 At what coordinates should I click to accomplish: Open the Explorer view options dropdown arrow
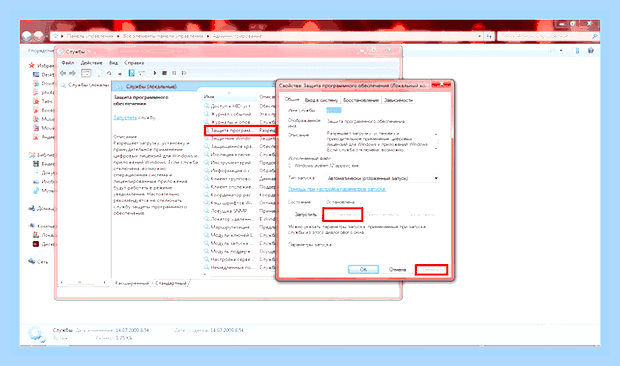pyautogui.click(x=561, y=51)
